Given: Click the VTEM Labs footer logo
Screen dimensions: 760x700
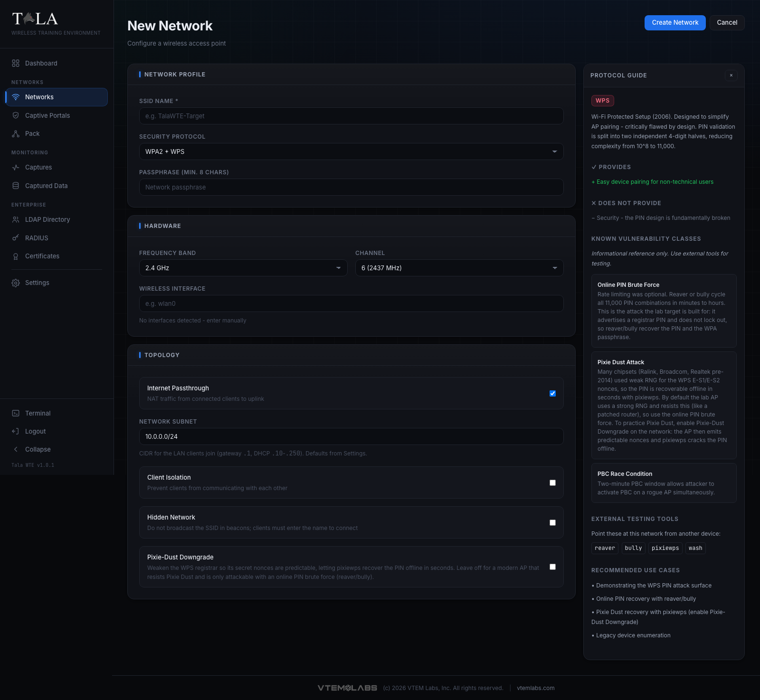Looking at the screenshot, I should (x=347, y=688).
